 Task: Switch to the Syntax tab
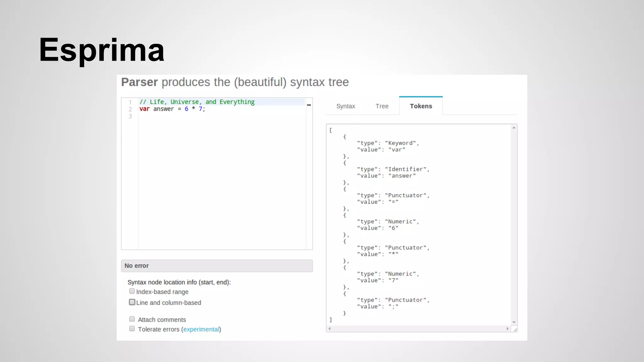pyautogui.click(x=346, y=106)
